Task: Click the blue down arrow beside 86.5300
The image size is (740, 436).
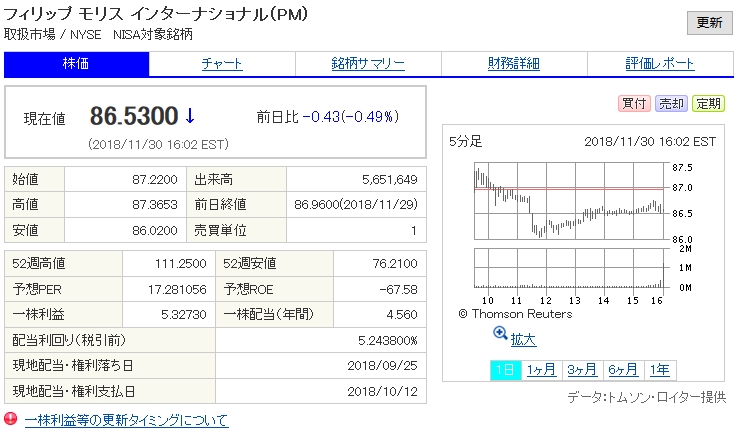Action: click(x=190, y=116)
